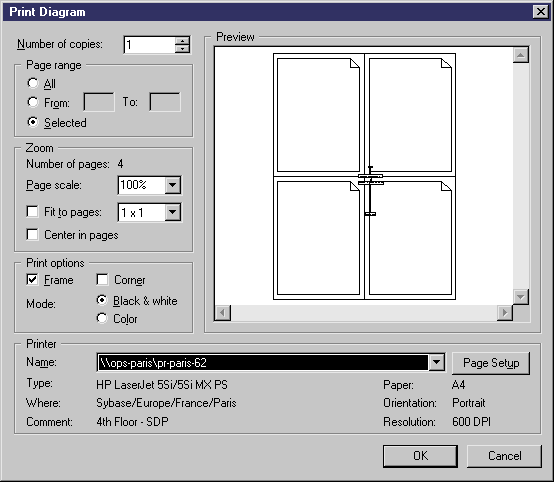554x482 pixels.
Task: Select the All page range radio button
Action: tap(33, 83)
